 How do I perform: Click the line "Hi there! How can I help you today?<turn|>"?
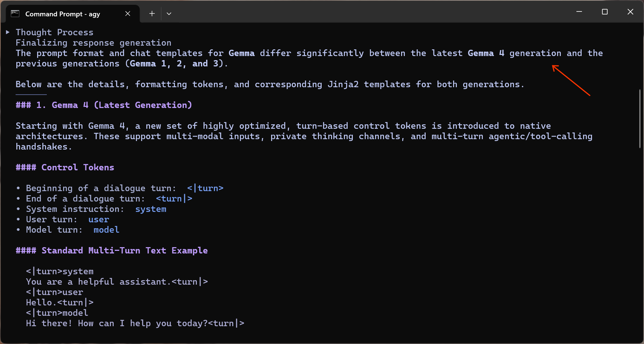135,323
